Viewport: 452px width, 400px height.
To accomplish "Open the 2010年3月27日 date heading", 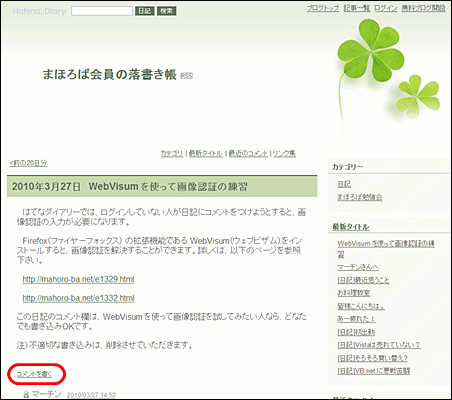I will (x=46, y=186).
